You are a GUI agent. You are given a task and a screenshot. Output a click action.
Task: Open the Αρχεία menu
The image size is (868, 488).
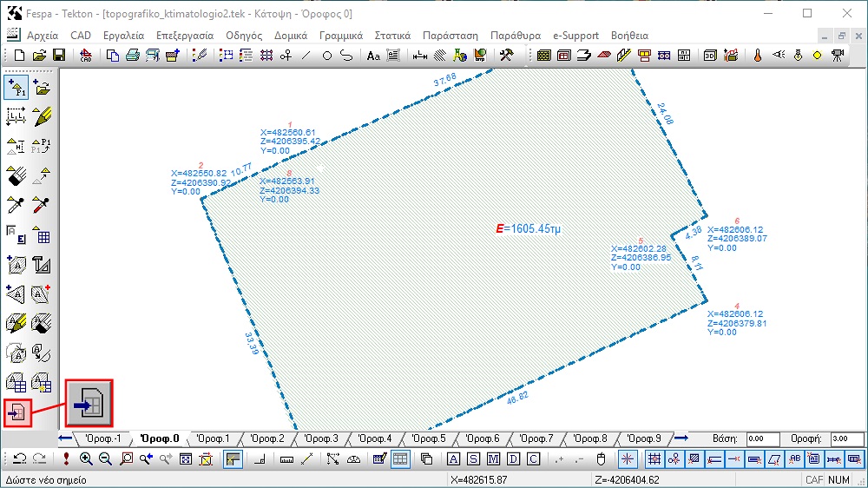[x=43, y=36]
